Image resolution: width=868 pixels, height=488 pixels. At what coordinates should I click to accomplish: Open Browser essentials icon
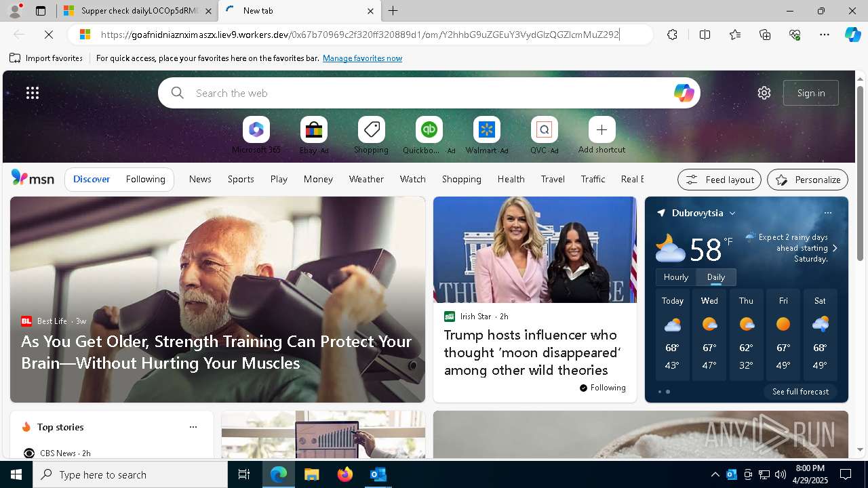(795, 35)
